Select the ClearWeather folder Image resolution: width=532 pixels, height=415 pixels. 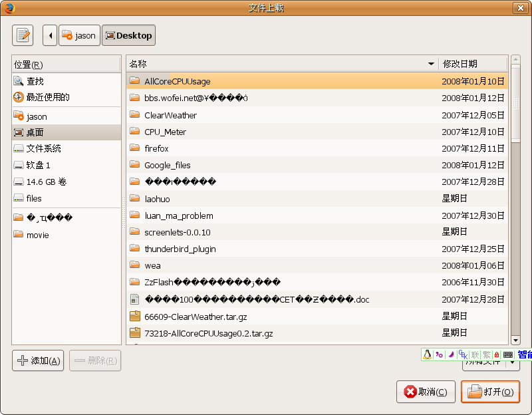point(317,115)
